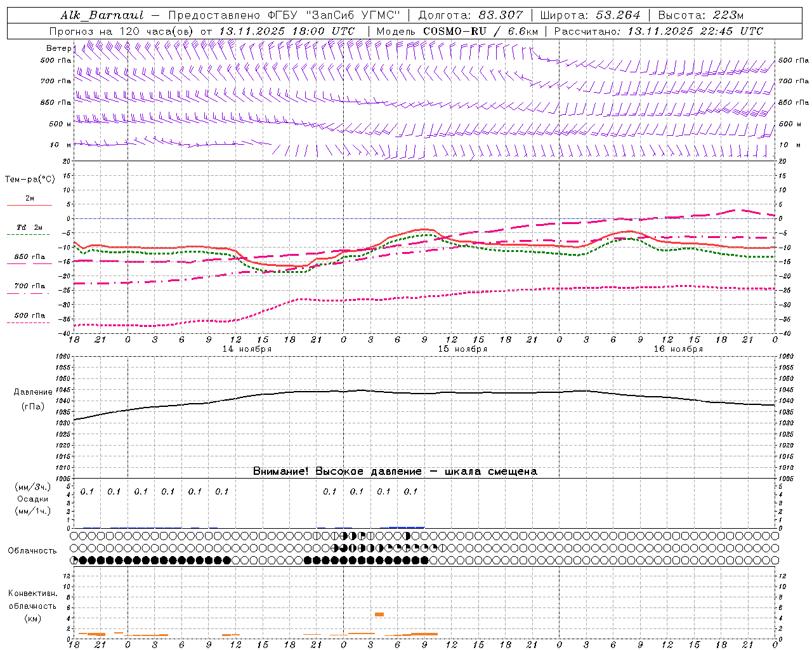The image size is (812, 650).
Task: Click the "Давление" pressure panel label
Action: (x=33, y=392)
